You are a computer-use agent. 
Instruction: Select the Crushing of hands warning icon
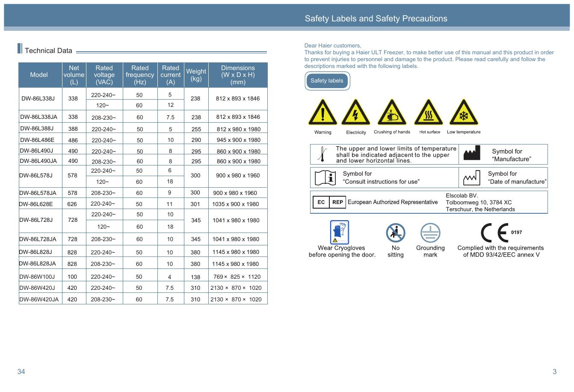[x=392, y=113]
